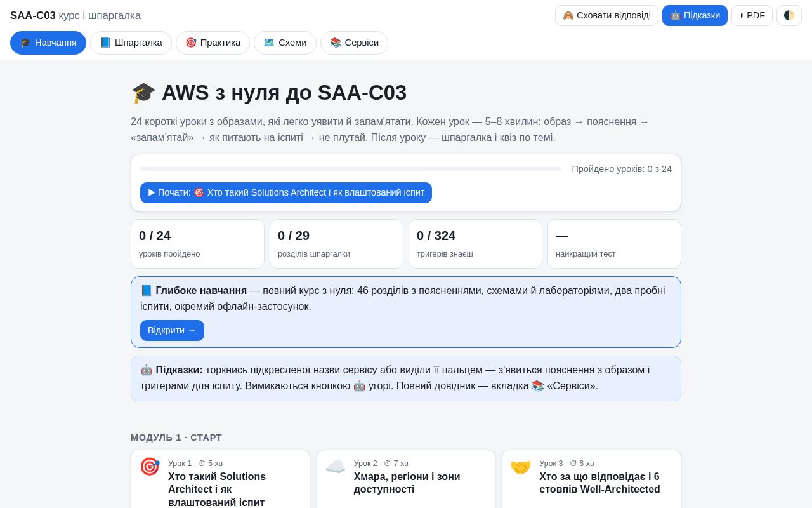Viewport: 812px width, 508px height.
Task: Click Урок 3 · 6 хв label
Action: 566,464
